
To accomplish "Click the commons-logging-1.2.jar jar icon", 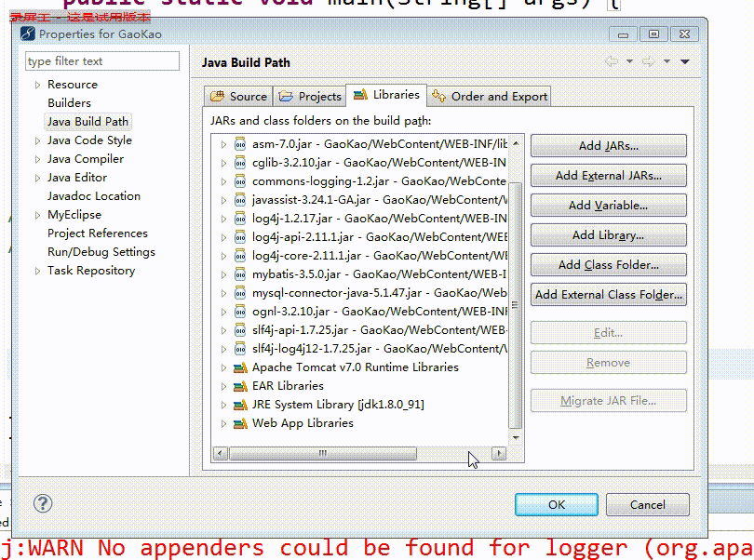I will pos(240,181).
